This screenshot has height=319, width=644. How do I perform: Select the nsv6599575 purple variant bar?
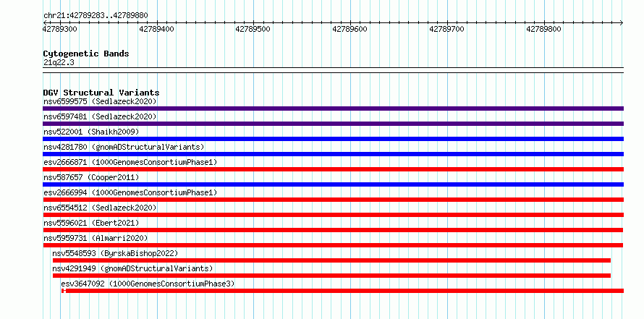tap(333, 109)
